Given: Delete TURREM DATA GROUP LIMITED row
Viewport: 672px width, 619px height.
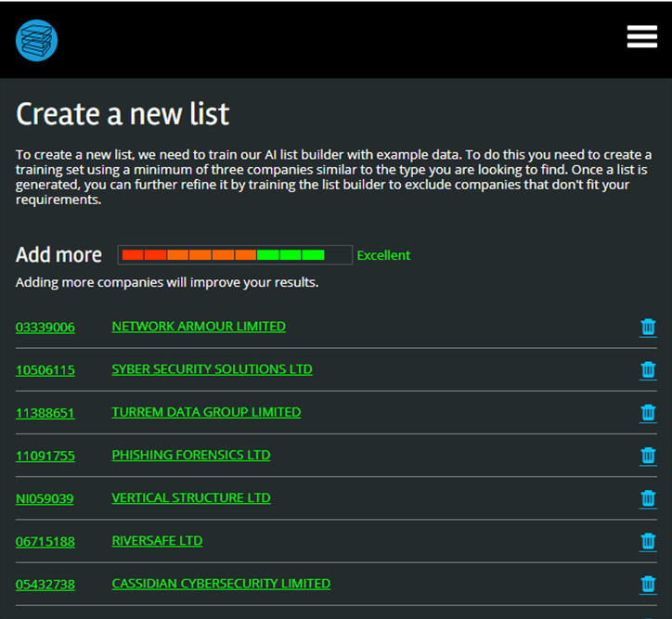Looking at the screenshot, I should [648, 413].
